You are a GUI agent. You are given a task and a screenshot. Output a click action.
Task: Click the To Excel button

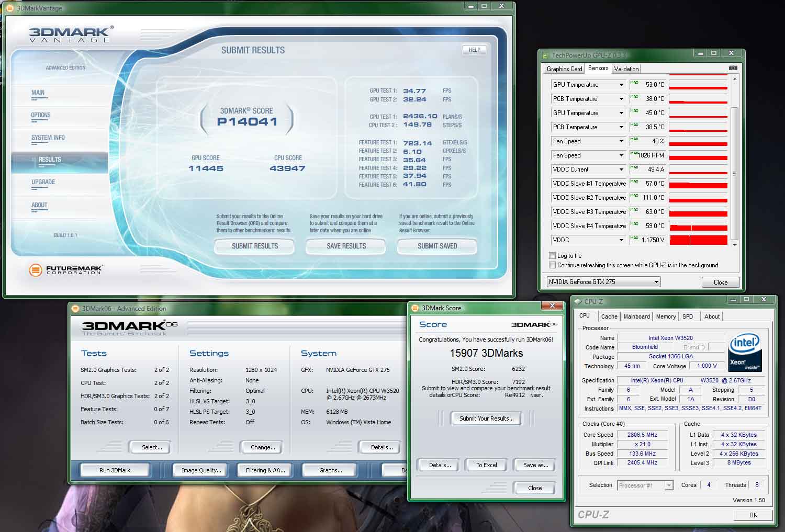pyautogui.click(x=486, y=465)
